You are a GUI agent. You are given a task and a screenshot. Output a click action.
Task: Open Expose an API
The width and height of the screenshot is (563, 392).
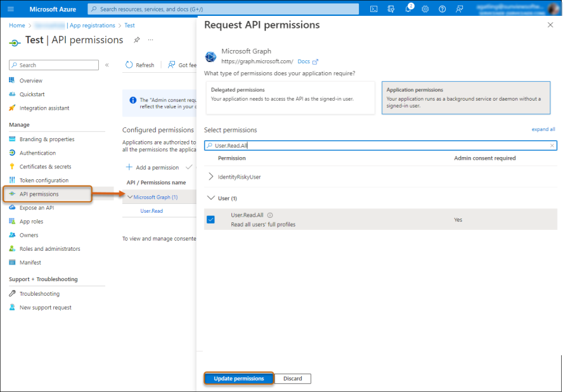[x=37, y=208]
